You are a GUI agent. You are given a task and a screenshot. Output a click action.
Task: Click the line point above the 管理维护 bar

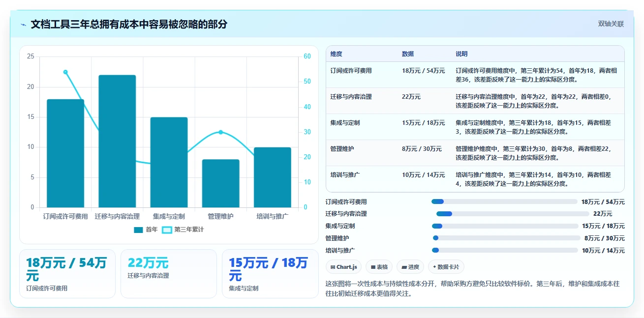tap(220, 132)
